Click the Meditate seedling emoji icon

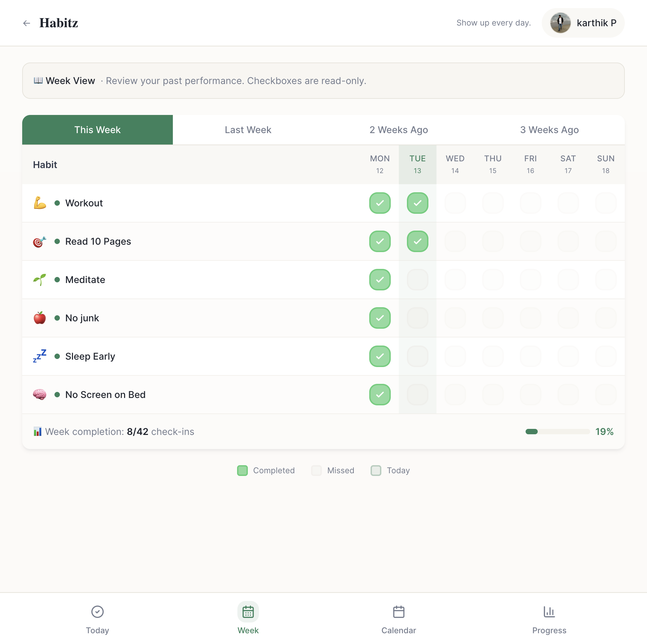(39, 279)
